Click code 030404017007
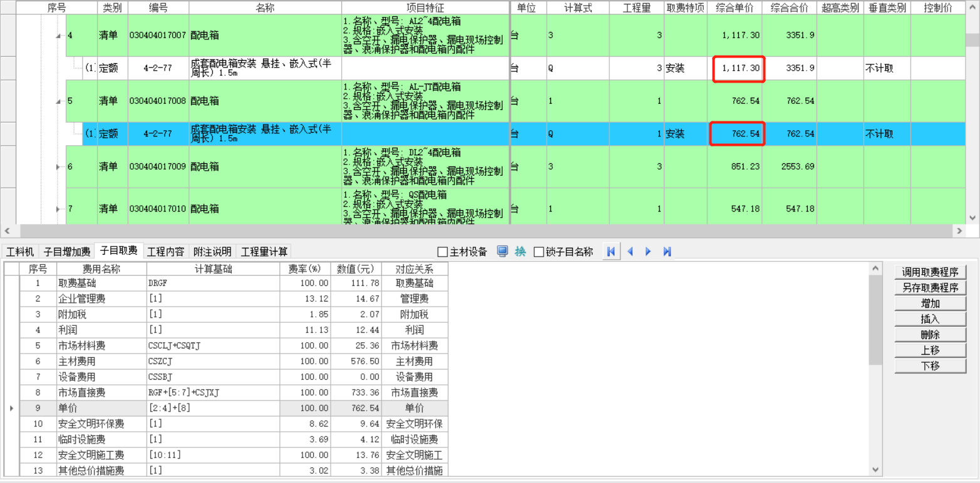Screen dimensions: 980x483 tap(158, 36)
